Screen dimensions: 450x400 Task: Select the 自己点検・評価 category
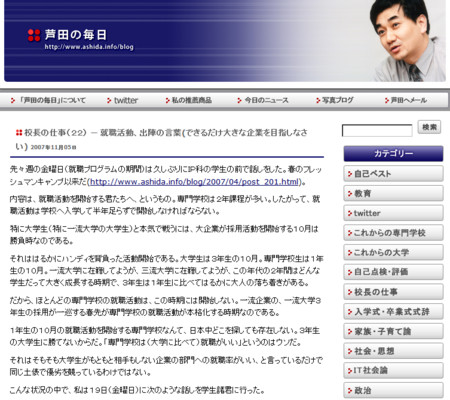pyautogui.click(x=393, y=272)
